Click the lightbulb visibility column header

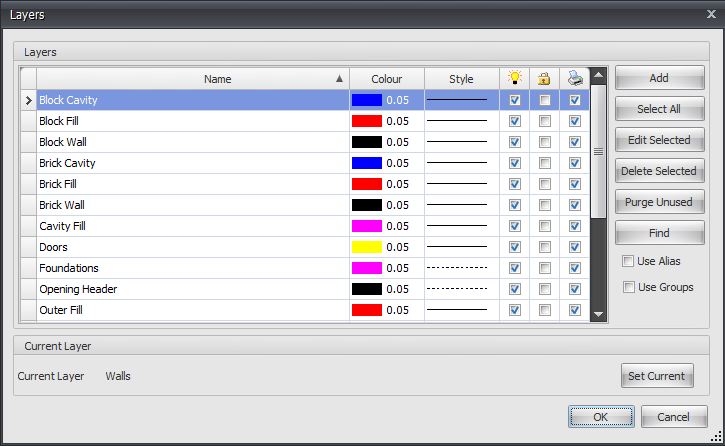pos(515,78)
